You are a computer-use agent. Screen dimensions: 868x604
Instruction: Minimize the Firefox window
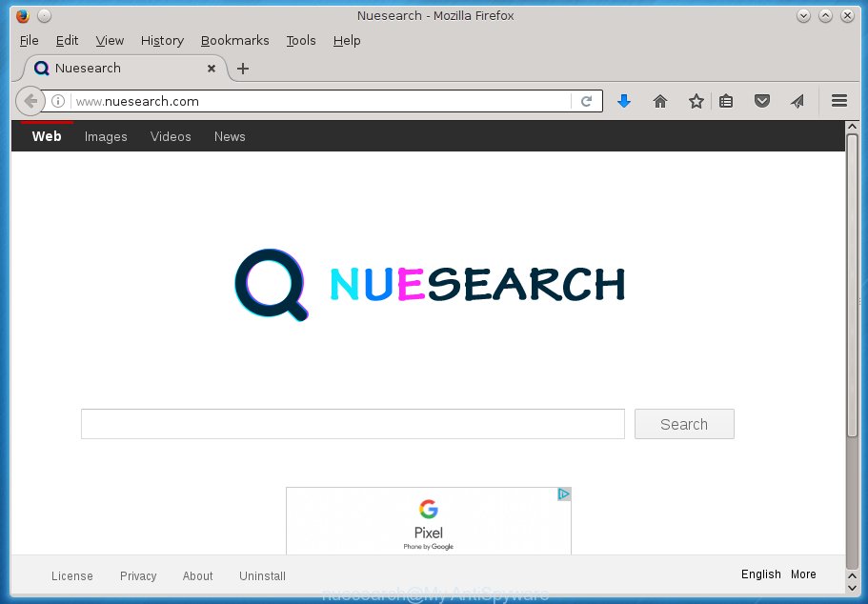803,16
